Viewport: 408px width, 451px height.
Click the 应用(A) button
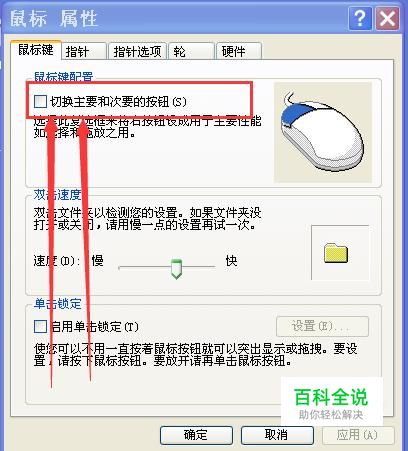pyautogui.click(x=358, y=435)
